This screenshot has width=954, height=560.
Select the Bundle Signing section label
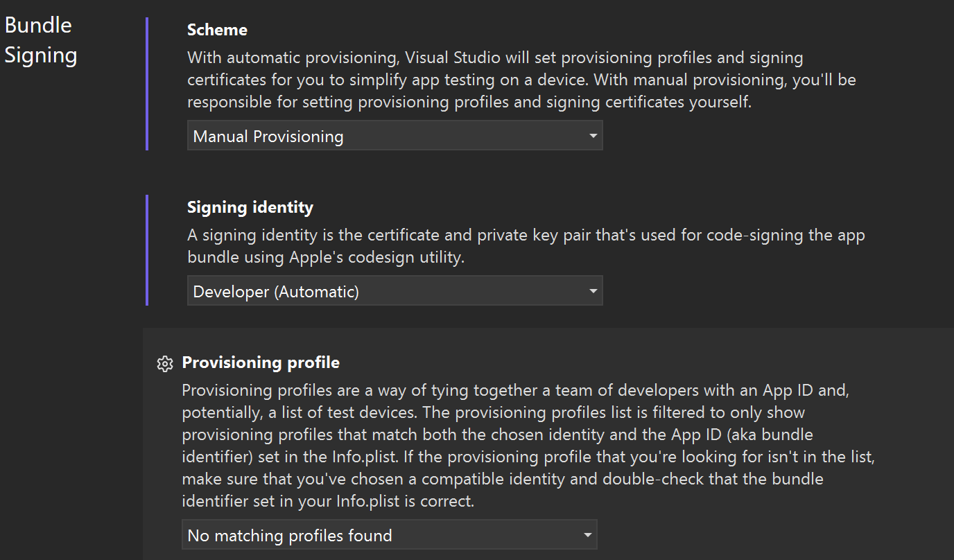(x=41, y=40)
